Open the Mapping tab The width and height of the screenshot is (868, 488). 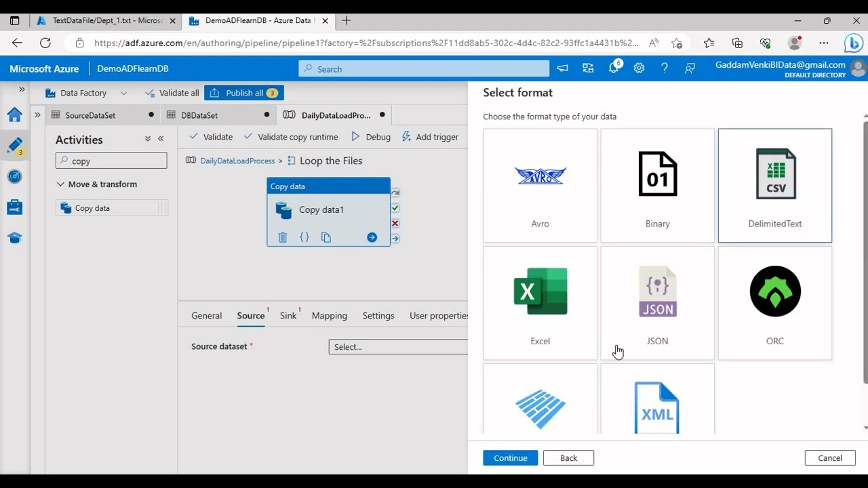point(329,316)
